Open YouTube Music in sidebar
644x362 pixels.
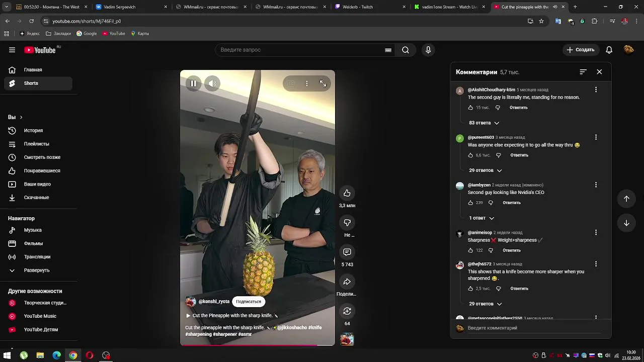[x=38, y=316]
